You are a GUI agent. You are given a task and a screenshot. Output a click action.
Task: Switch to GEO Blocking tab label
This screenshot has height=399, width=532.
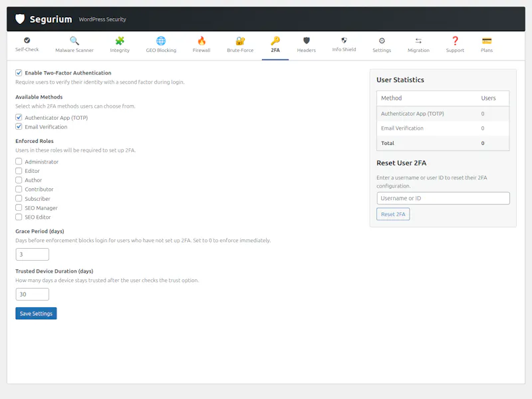coord(161,51)
